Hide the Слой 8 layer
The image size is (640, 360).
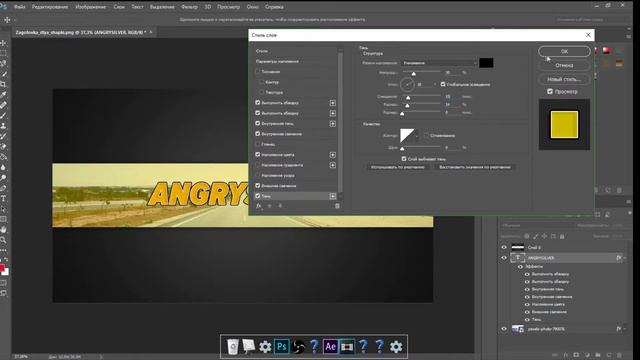point(504,247)
